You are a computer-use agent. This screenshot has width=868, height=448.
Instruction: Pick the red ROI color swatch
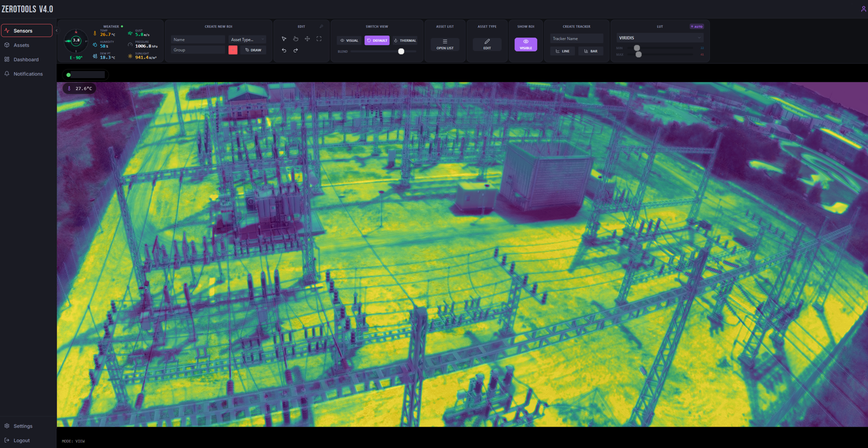[233, 50]
